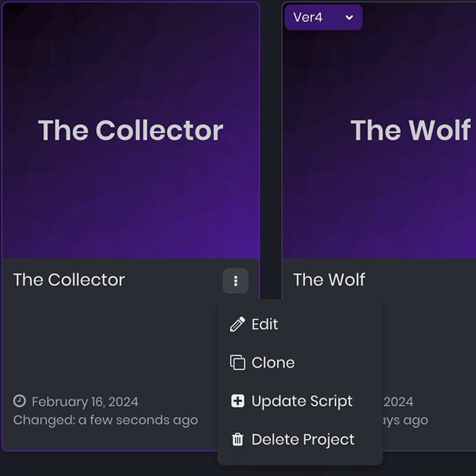476x476 pixels.
Task: Click the clock icon near February 16, 2024
Action: tap(20, 400)
